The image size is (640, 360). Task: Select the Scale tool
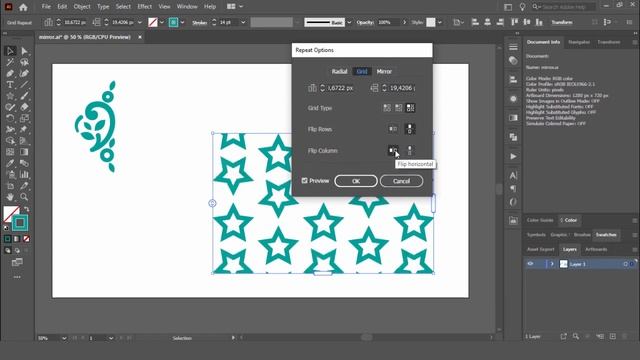coord(24,118)
